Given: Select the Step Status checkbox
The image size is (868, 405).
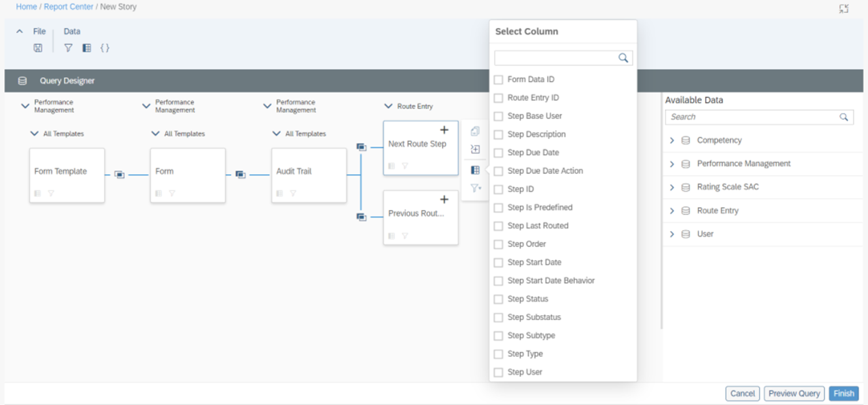Looking at the screenshot, I should pos(499,299).
